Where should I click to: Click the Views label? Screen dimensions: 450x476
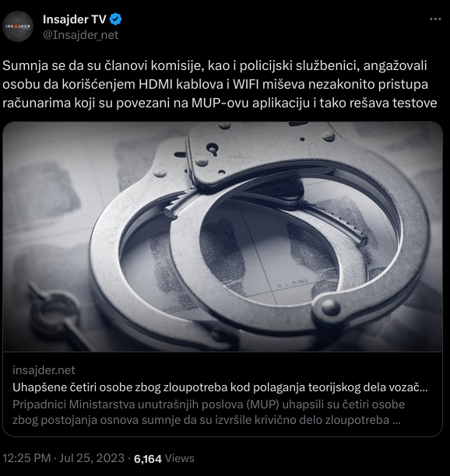(x=179, y=458)
